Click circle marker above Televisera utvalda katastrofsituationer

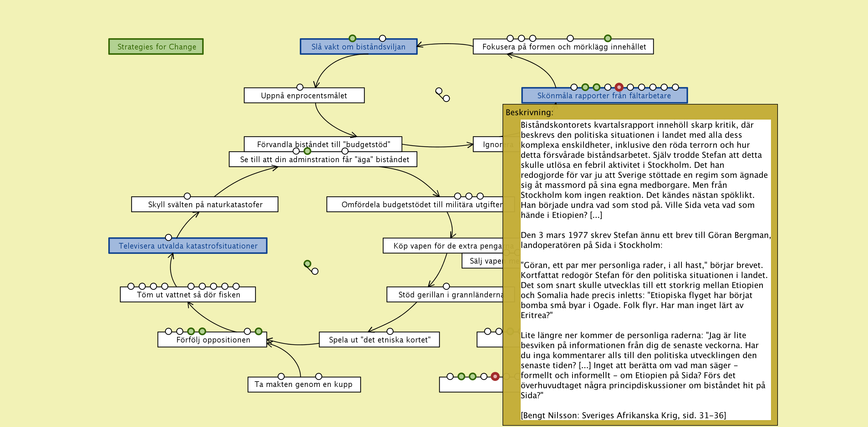[168, 238]
